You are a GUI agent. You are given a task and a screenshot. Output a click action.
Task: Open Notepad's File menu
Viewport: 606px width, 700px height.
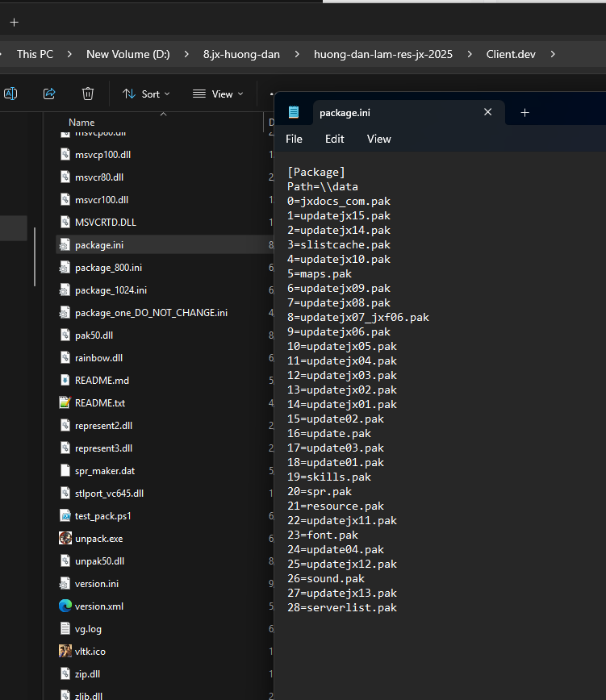click(x=294, y=139)
